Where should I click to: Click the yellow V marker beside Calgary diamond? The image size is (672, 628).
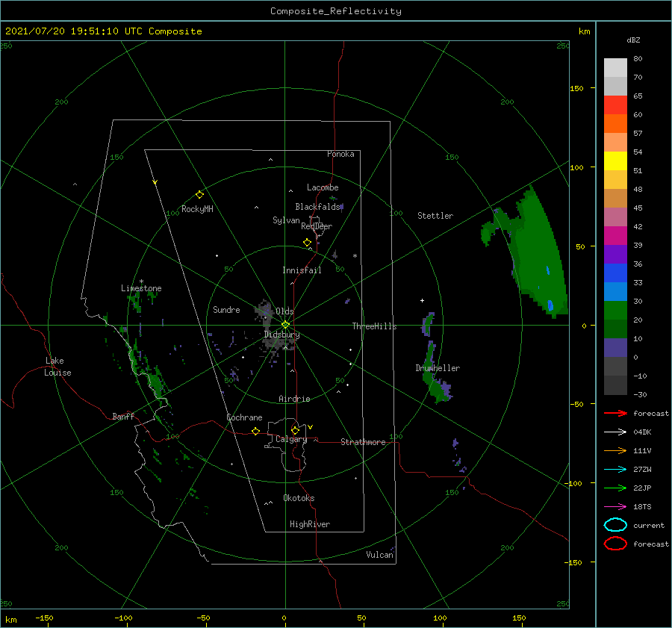point(310,427)
